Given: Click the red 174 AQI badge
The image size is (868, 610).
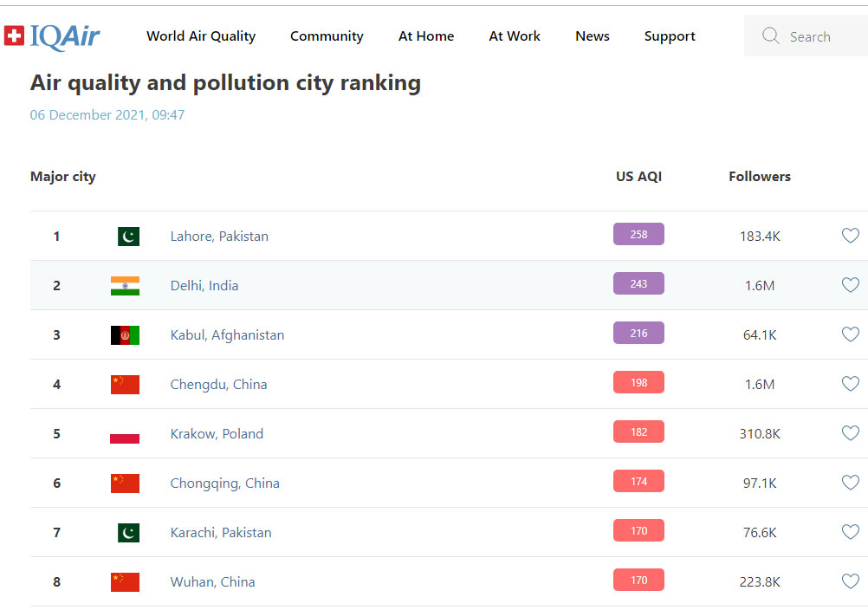Looking at the screenshot, I should point(638,481).
